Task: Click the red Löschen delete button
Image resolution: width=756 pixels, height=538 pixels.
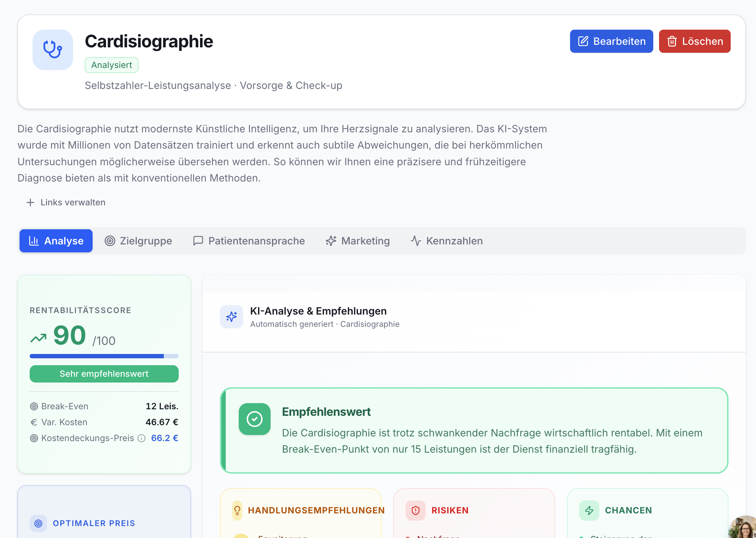Action: pos(695,41)
